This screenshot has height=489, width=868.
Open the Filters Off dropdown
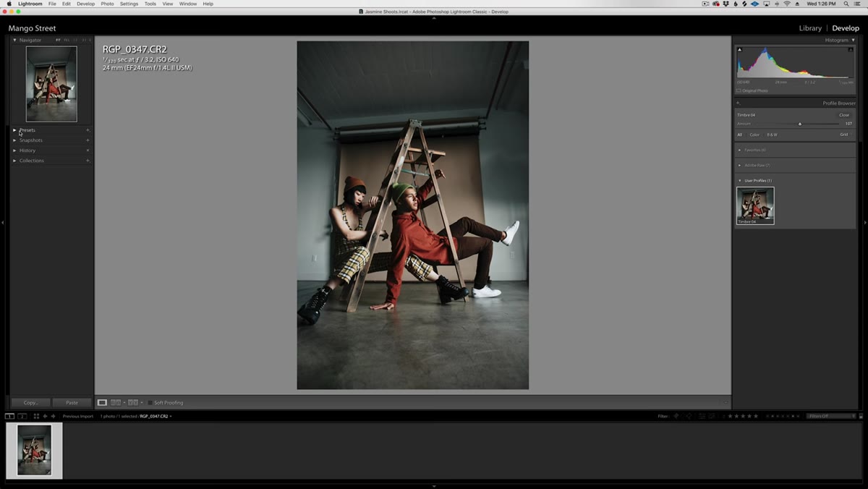tap(831, 416)
